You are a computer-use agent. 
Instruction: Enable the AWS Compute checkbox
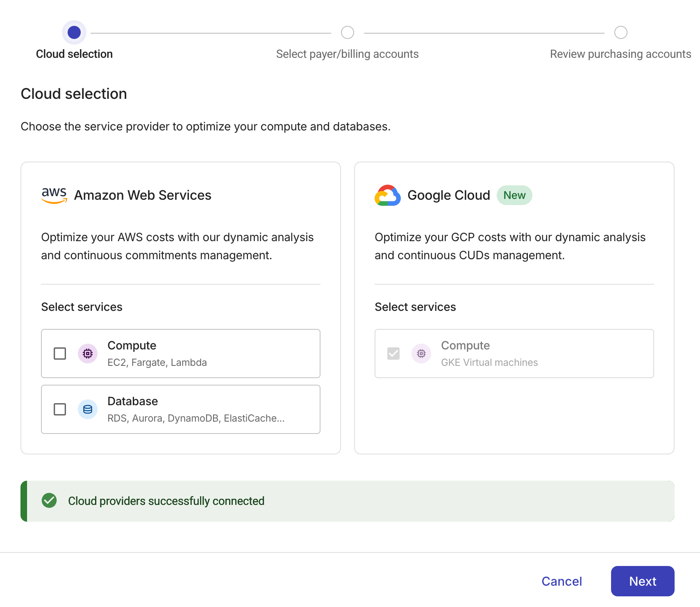(60, 354)
